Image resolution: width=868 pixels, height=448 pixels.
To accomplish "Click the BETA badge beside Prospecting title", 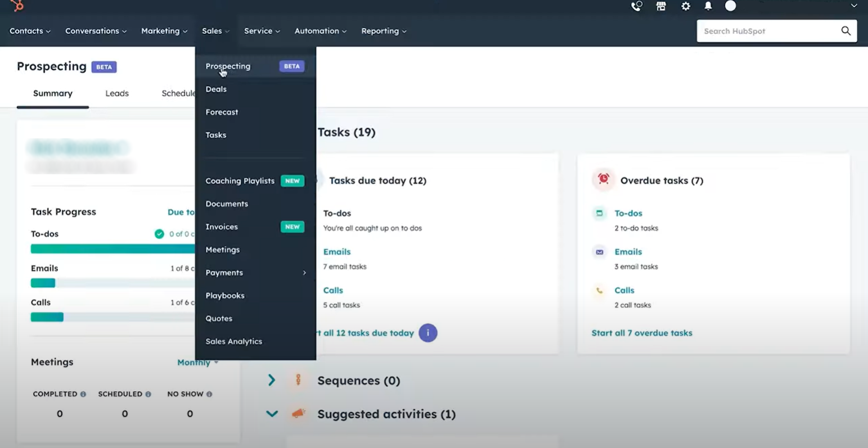I will coord(104,66).
